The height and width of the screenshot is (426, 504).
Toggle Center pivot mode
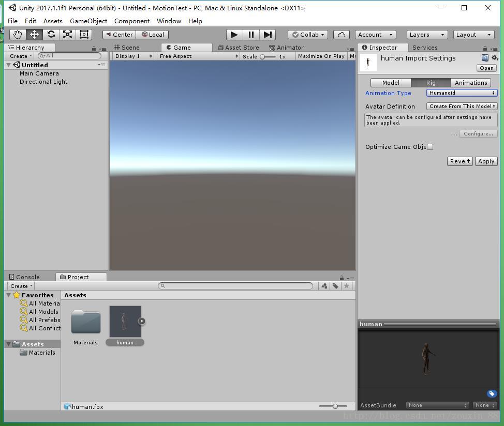click(119, 35)
